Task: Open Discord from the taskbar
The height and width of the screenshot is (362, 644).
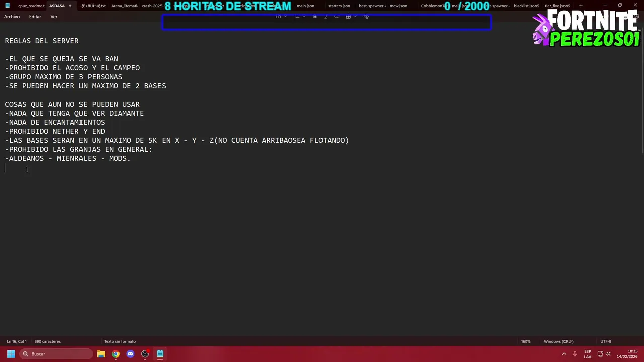Action: pos(130,354)
